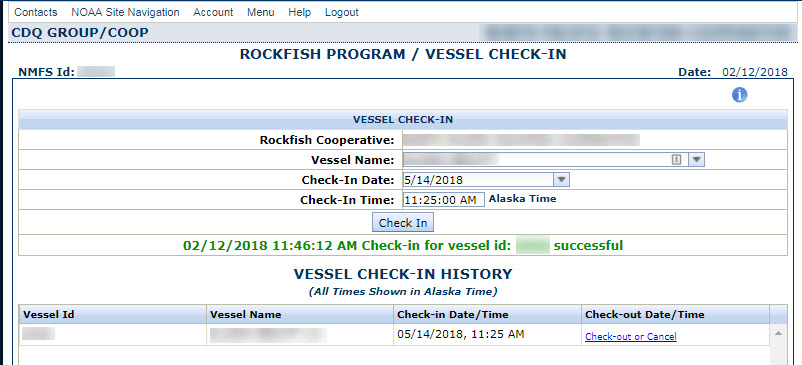802x365 pixels.
Task: Open the Account menu
Action: pyautogui.click(x=213, y=12)
